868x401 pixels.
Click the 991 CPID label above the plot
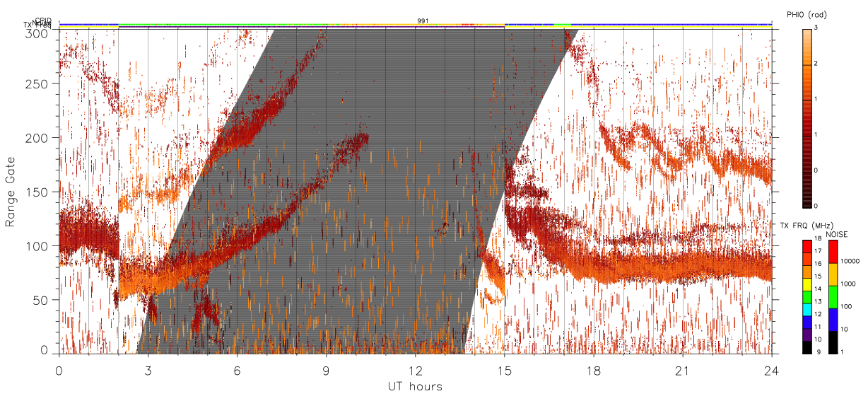pos(422,21)
